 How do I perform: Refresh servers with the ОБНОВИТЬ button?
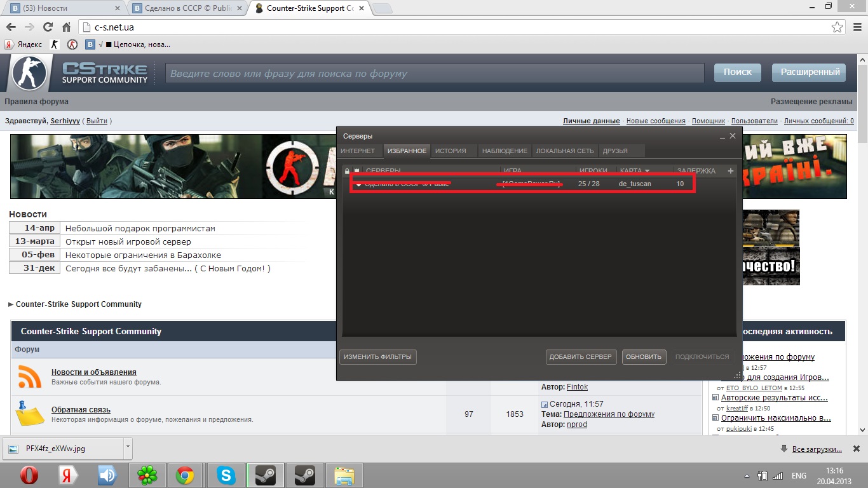(644, 356)
